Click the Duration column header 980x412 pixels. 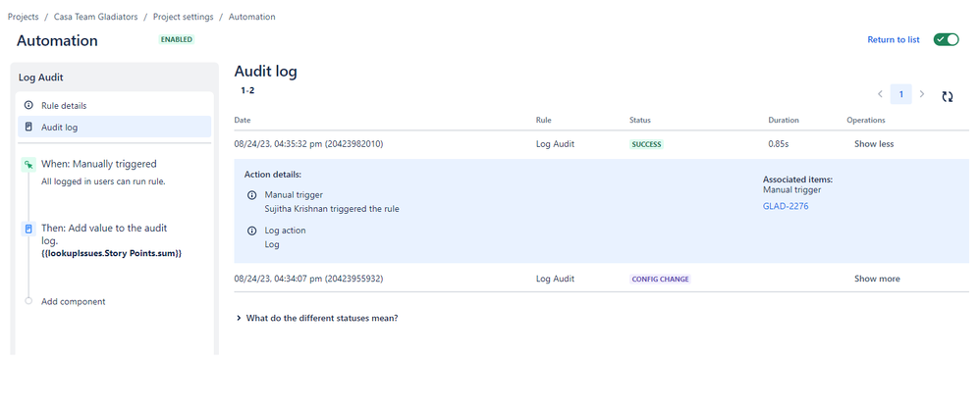tap(784, 120)
